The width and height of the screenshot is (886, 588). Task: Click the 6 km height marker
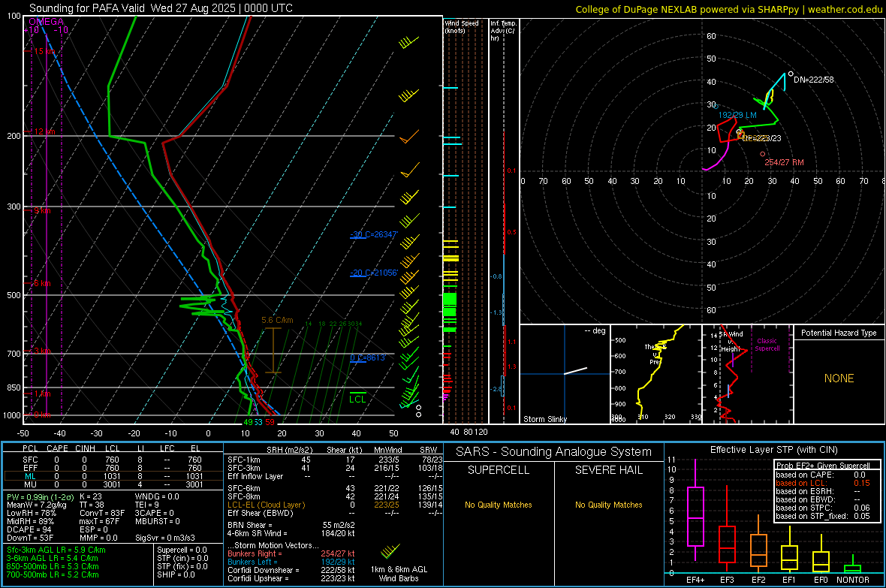click(x=42, y=282)
